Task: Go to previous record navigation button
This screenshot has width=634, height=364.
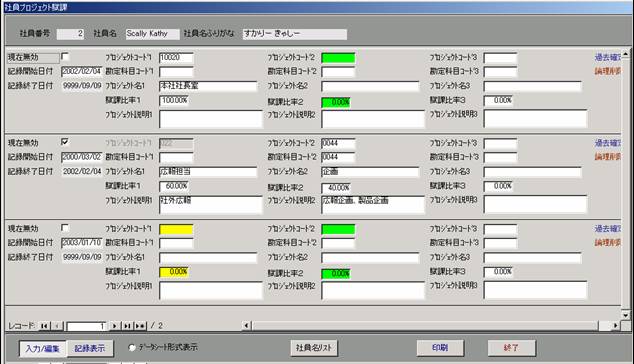Action: click(x=57, y=326)
